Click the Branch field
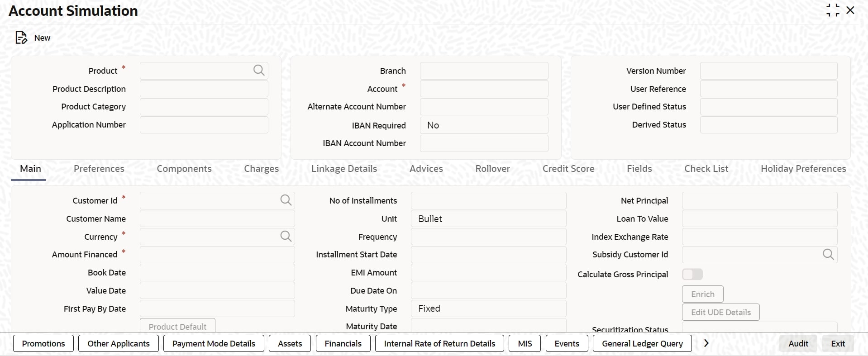 tap(484, 71)
